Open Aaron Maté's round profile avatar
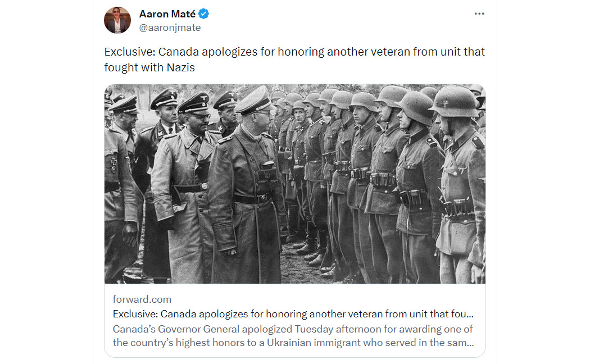The height and width of the screenshot is (364, 590). coord(117,20)
